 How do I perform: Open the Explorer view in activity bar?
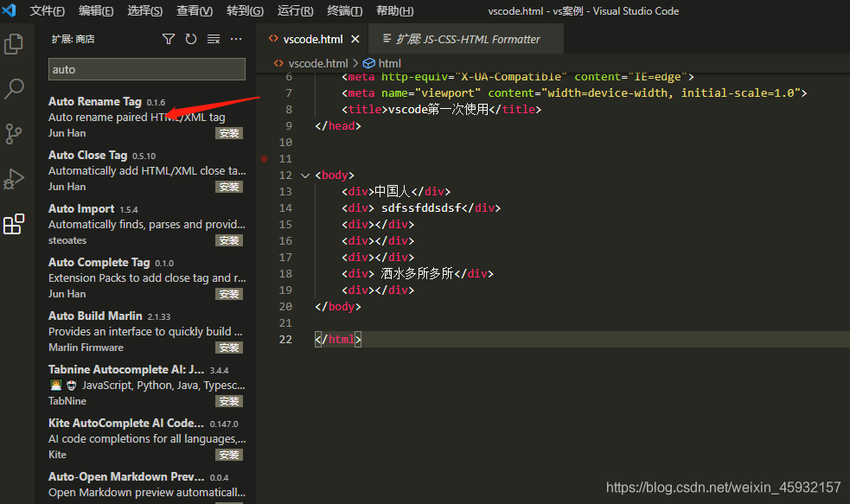(x=14, y=44)
